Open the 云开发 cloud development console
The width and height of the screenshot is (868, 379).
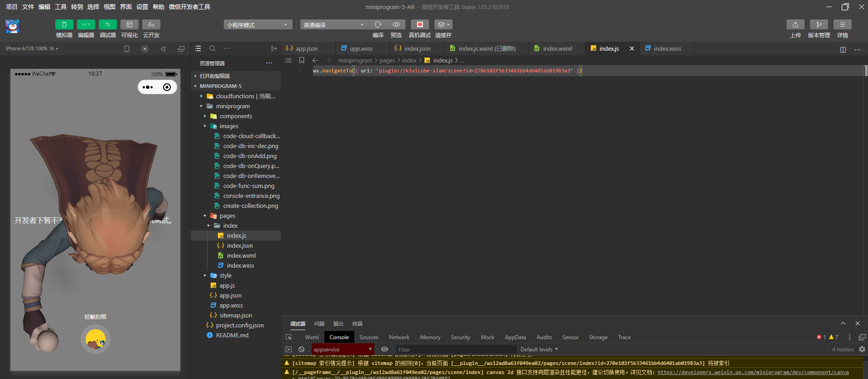[x=151, y=24]
